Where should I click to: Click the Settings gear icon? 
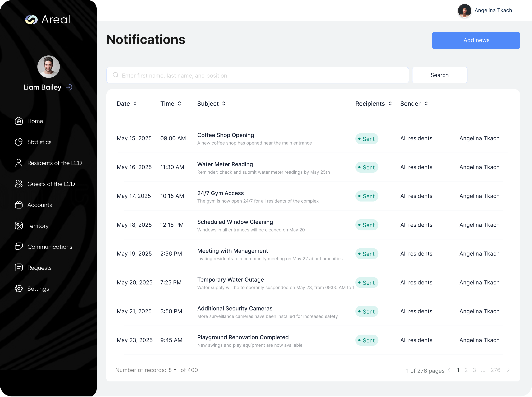click(x=19, y=288)
